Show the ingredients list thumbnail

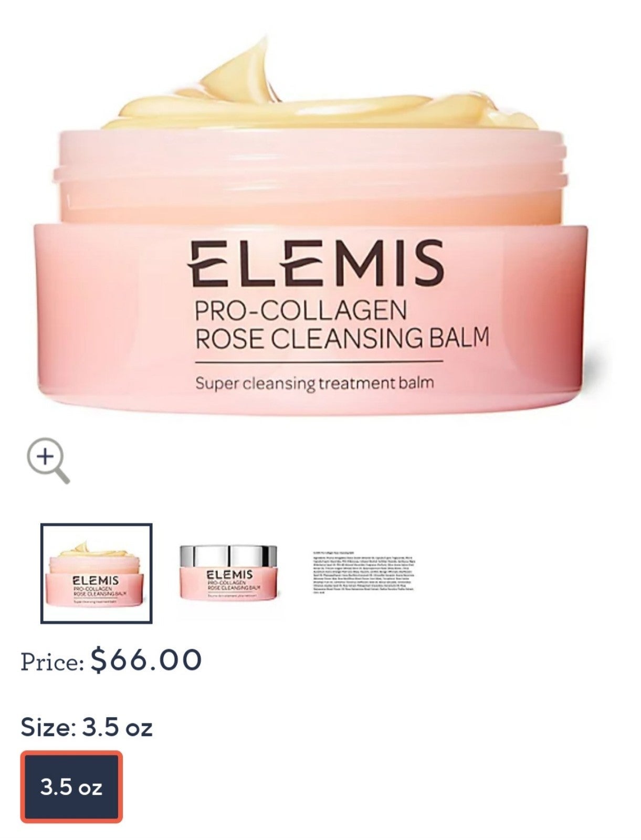(364, 573)
